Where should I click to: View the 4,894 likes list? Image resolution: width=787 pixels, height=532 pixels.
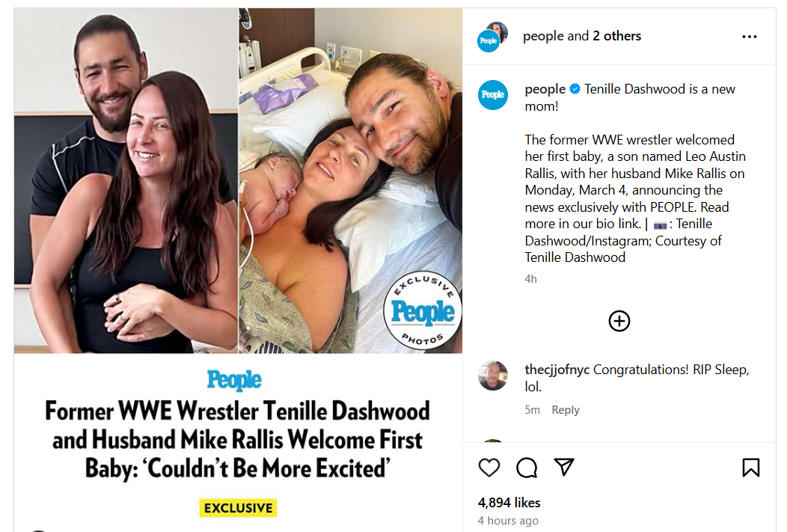pyautogui.click(x=509, y=502)
